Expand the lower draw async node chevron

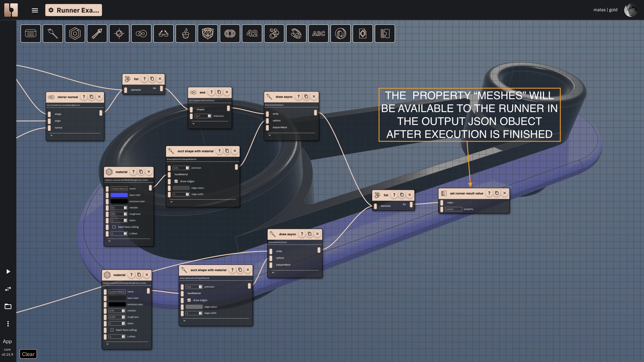point(273,273)
